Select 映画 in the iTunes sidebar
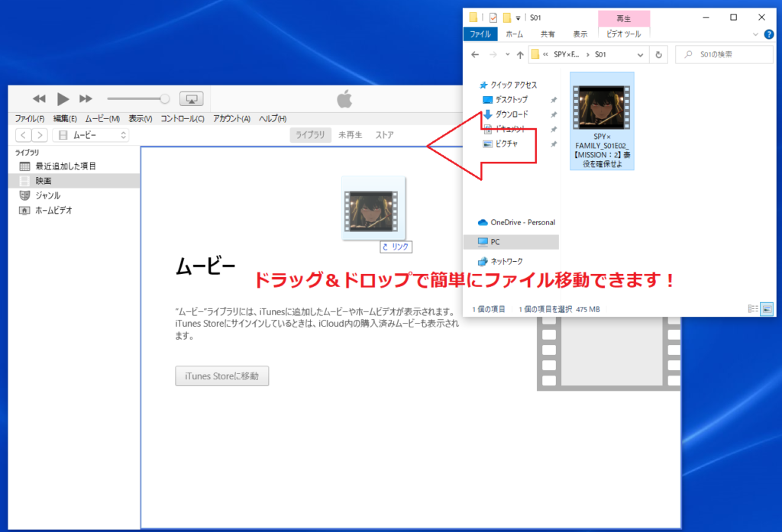 click(74, 180)
